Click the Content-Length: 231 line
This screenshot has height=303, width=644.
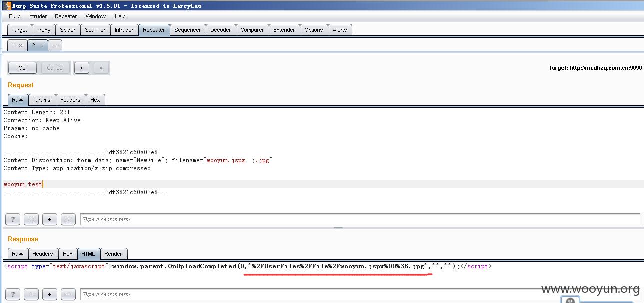(x=37, y=112)
